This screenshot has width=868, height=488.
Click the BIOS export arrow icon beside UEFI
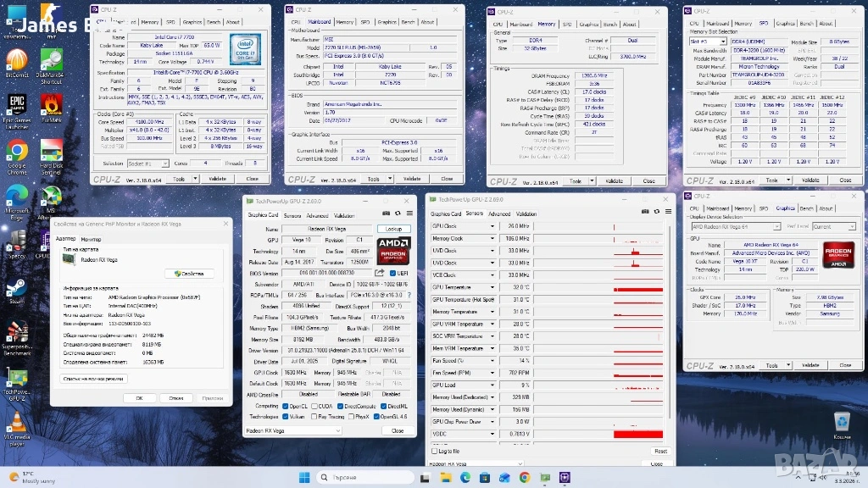[x=379, y=273]
